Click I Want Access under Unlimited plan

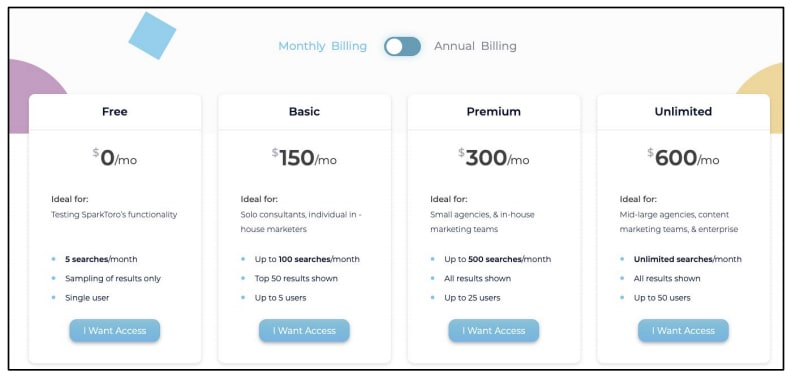coord(683,331)
